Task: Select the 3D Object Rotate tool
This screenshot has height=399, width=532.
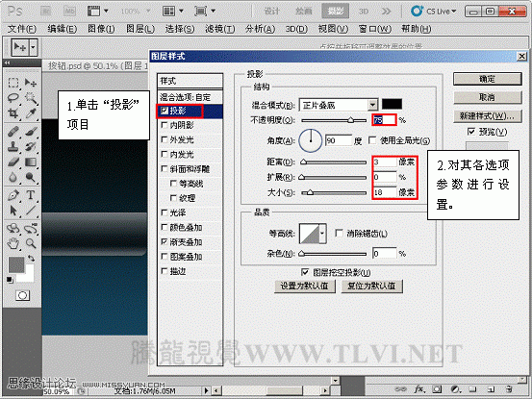Action: click(x=13, y=228)
